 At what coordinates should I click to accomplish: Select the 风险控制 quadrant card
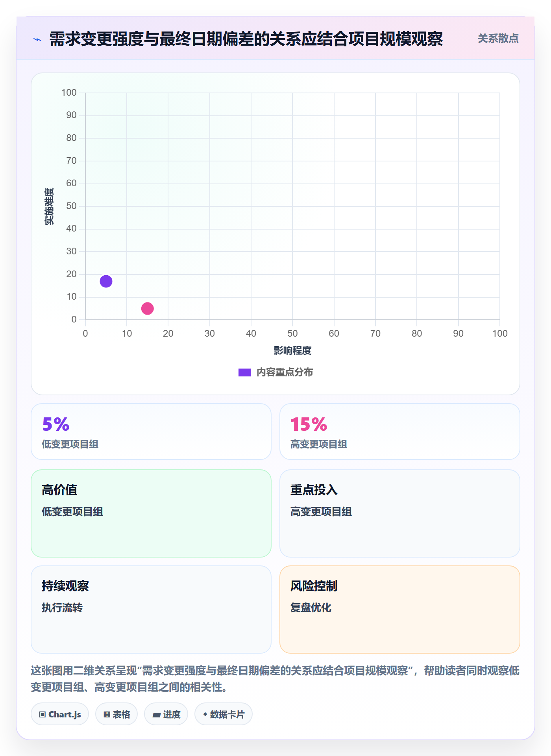coord(400,610)
